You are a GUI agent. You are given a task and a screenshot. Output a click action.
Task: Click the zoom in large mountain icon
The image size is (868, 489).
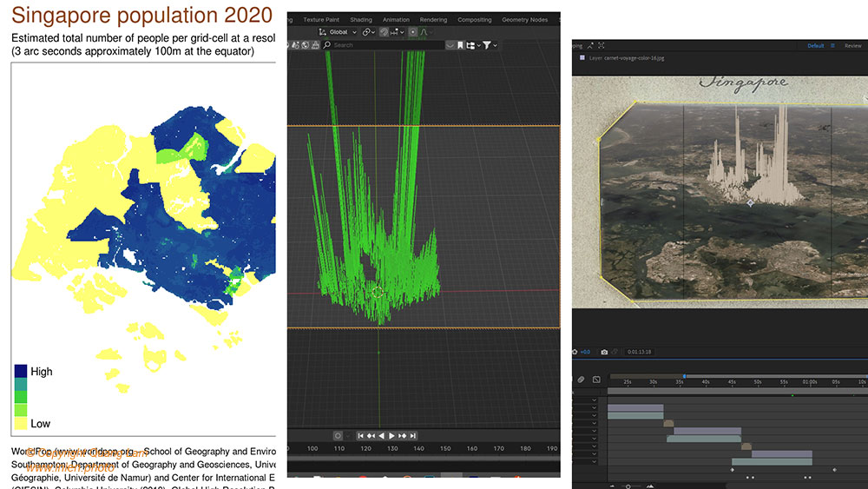point(650,486)
